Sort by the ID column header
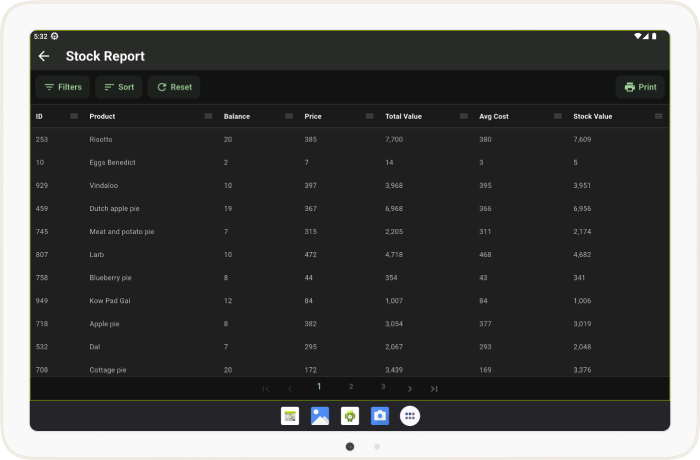This screenshot has width=700, height=460. coord(39,117)
